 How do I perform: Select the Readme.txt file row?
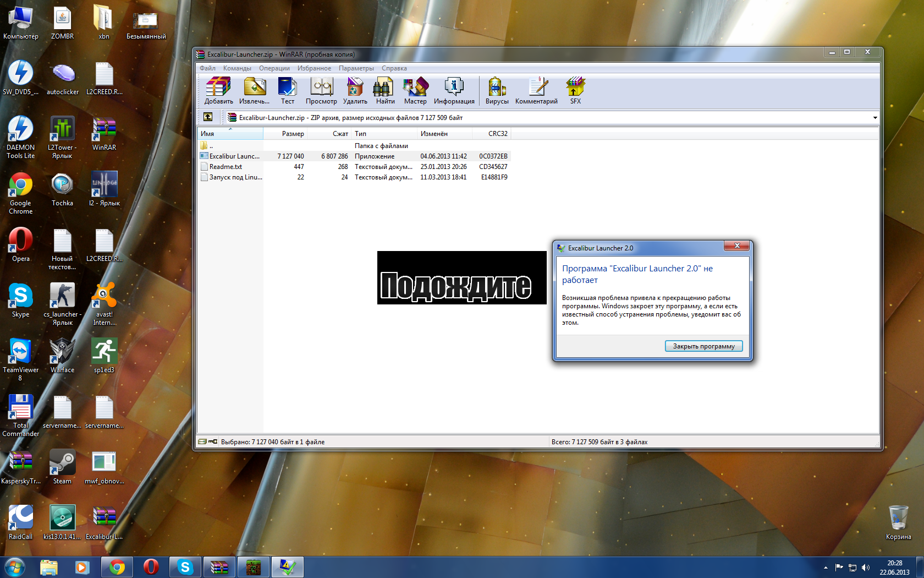pyautogui.click(x=354, y=167)
